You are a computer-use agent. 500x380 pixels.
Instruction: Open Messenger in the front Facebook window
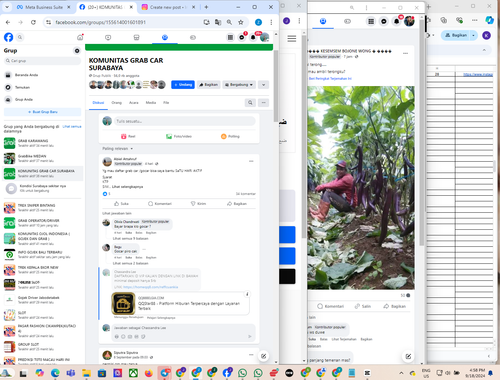[x=242, y=37]
